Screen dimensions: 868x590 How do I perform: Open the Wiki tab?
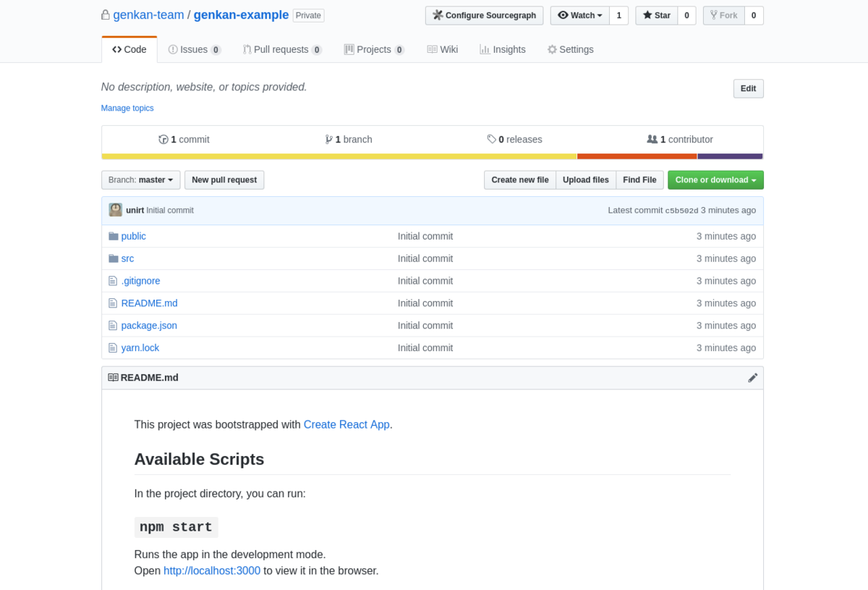point(442,49)
